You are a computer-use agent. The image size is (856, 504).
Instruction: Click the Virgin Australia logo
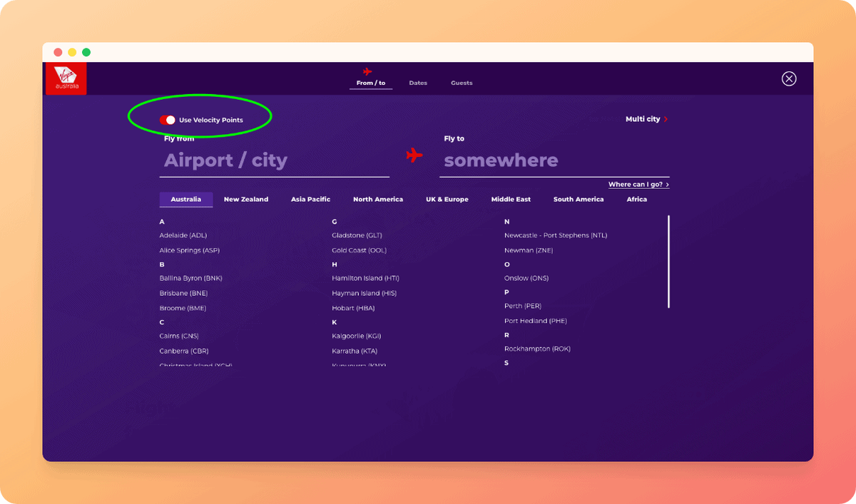tap(66, 78)
